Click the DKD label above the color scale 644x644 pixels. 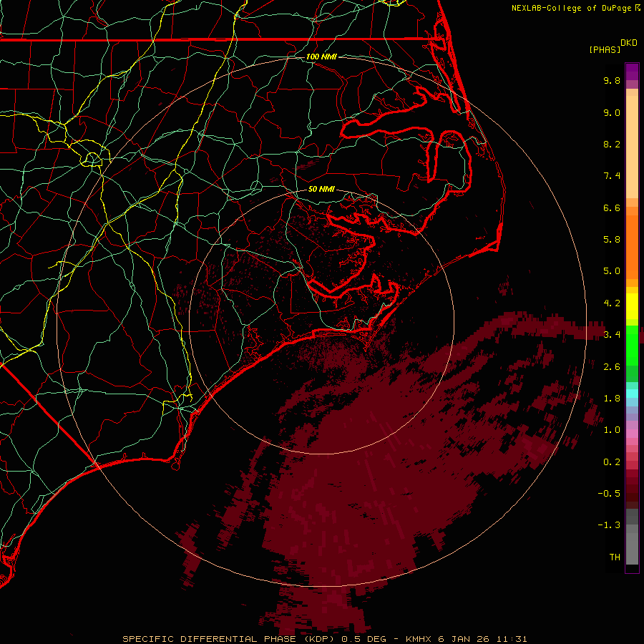coord(629,43)
